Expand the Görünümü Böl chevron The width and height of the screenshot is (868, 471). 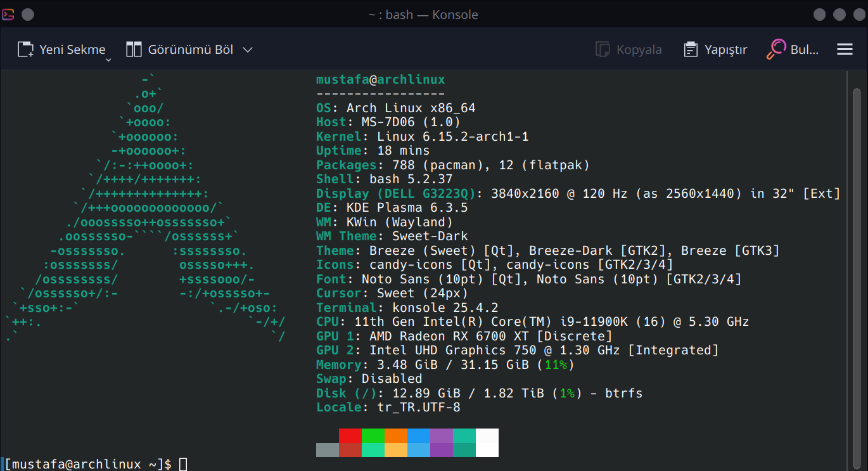tap(248, 49)
